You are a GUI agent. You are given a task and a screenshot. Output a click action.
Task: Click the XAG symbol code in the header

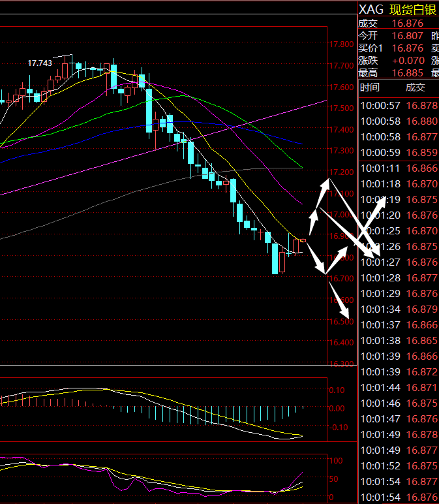point(371,10)
